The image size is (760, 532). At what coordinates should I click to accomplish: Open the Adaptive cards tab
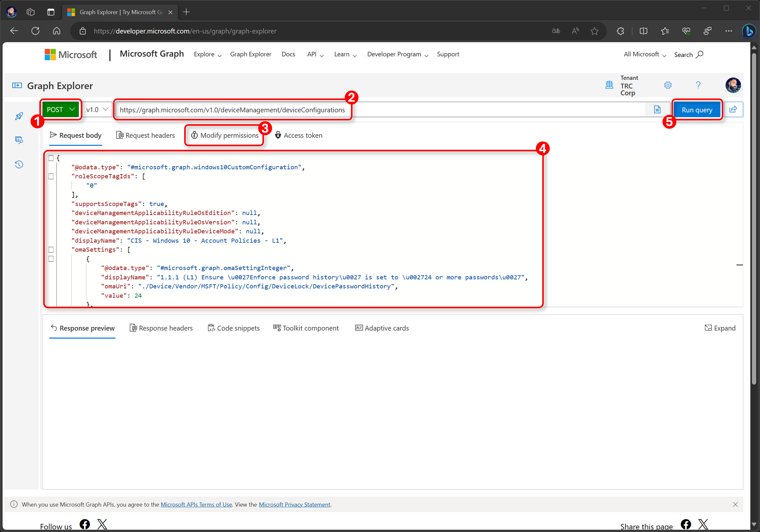(x=382, y=328)
